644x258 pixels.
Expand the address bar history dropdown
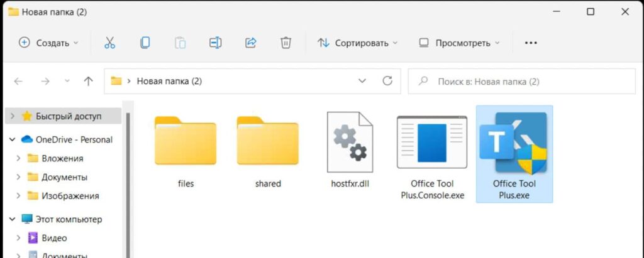point(362,81)
